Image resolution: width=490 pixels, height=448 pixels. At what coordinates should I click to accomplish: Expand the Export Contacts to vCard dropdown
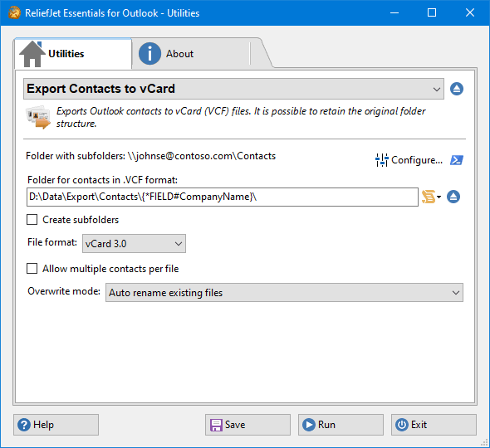(233, 89)
